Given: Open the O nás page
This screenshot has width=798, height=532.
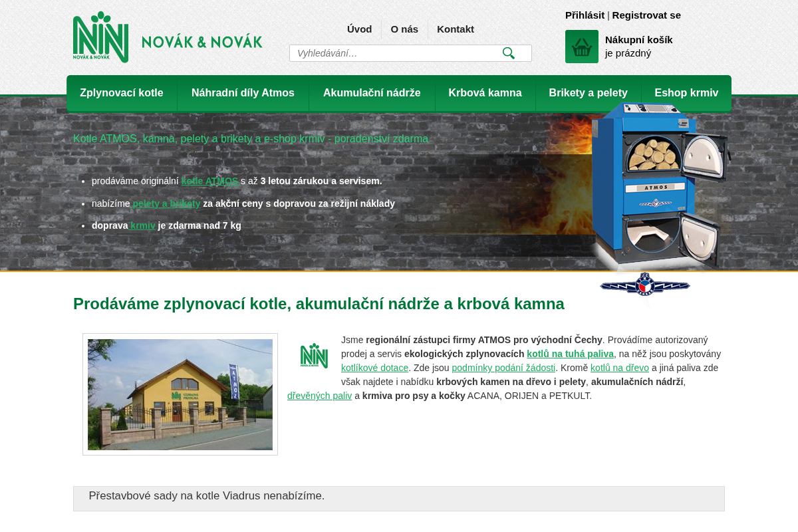Looking at the screenshot, I should [404, 29].
